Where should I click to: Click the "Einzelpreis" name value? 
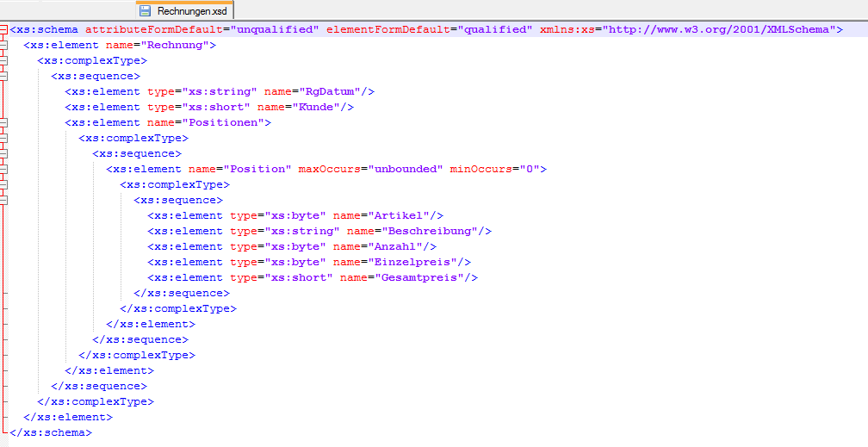pos(412,262)
